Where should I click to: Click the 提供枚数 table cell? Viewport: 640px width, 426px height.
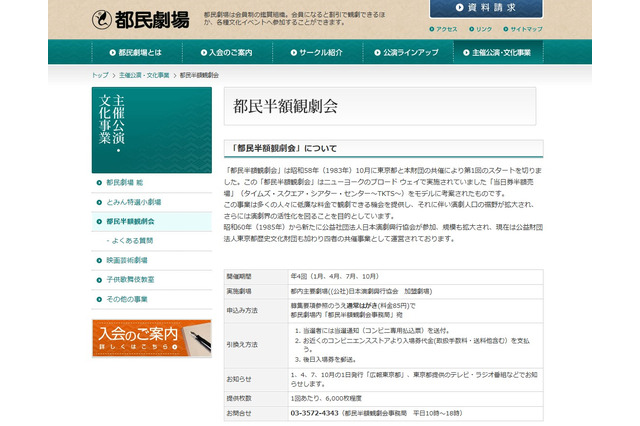tap(256, 398)
